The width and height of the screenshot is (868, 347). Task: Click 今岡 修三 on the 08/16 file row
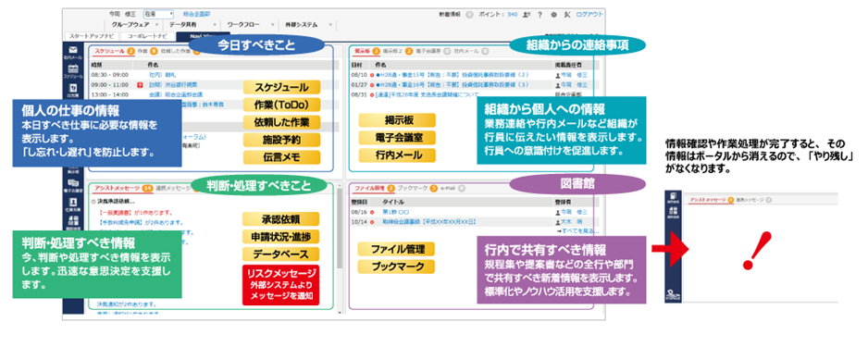click(x=574, y=212)
